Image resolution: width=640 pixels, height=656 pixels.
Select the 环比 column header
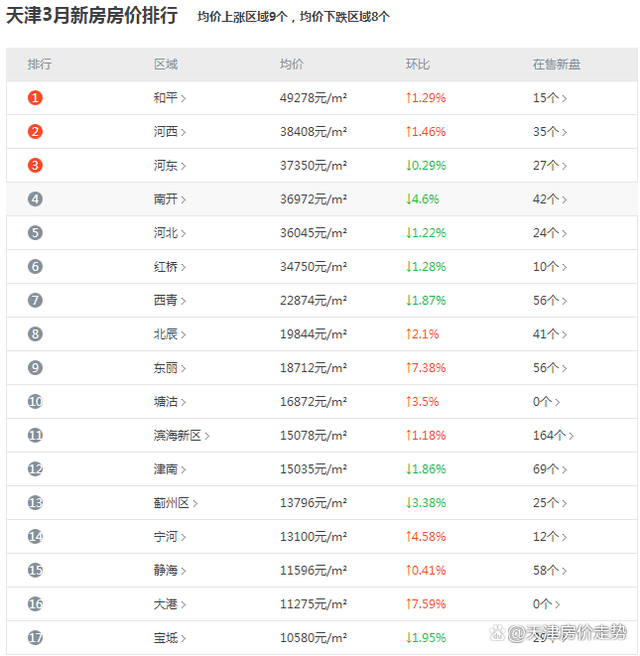(417, 64)
